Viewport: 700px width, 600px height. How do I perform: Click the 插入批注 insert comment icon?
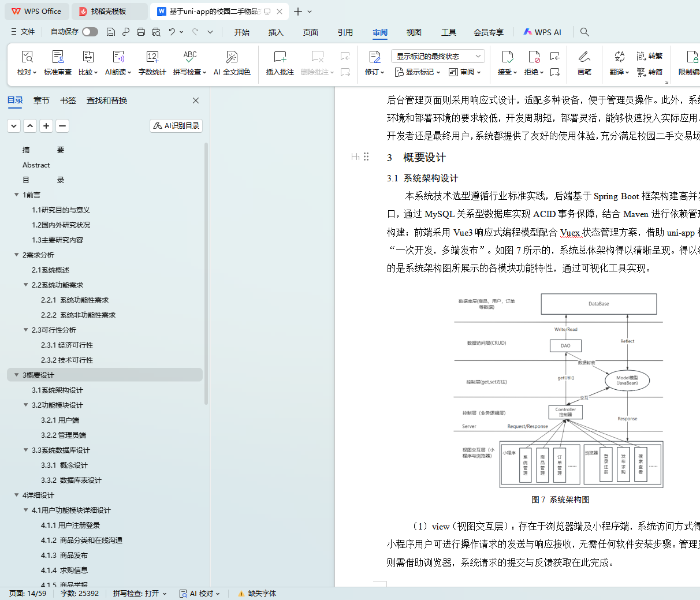pyautogui.click(x=280, y=57)
